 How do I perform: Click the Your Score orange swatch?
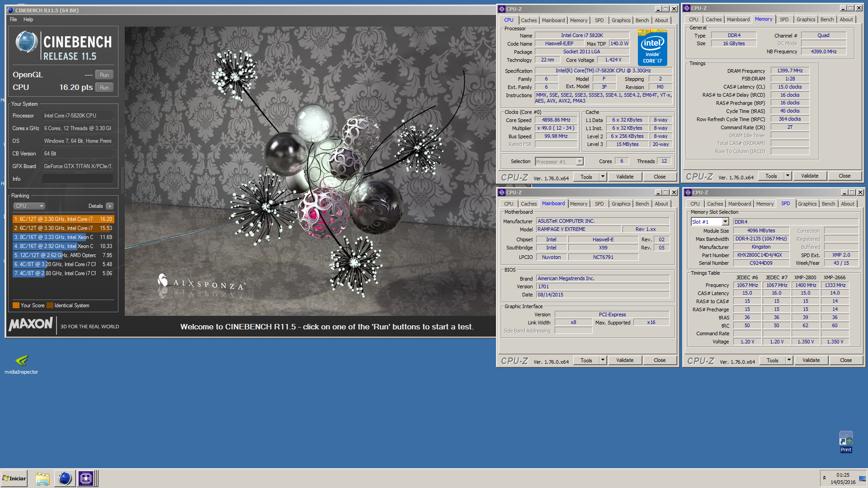[x=16, y=305]
